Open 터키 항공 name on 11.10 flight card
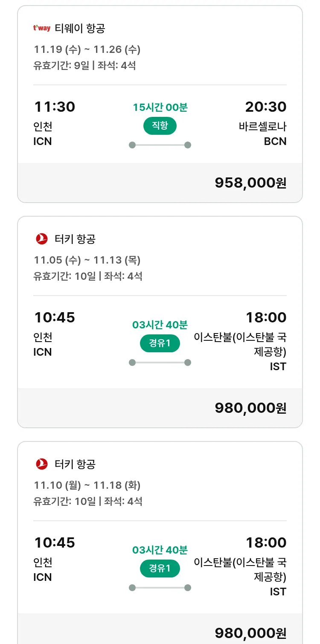This screenshot has width=320, height=644. 75,464
